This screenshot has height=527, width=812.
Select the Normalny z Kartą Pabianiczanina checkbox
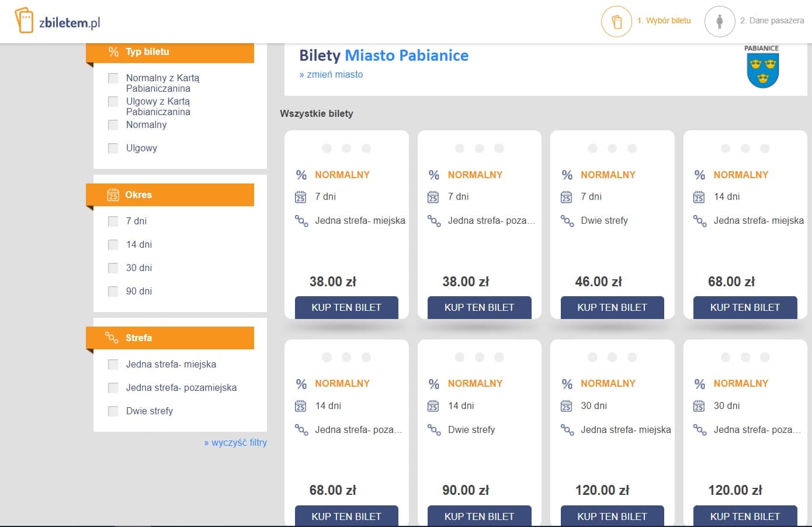point(113,78)
